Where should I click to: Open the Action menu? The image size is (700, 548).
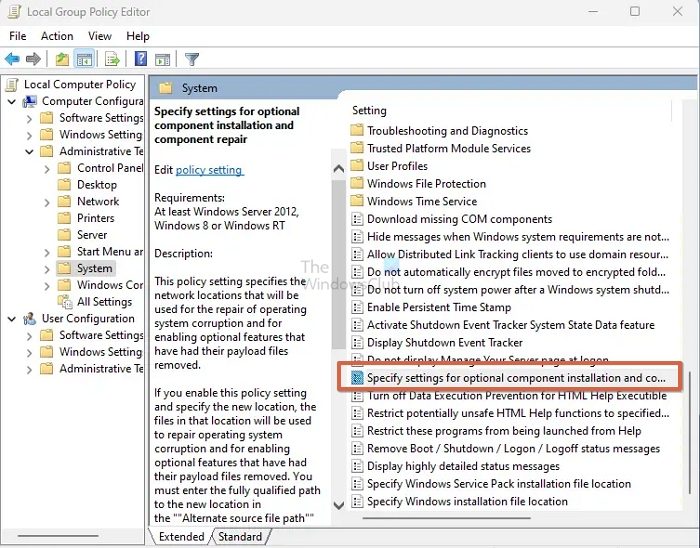pos(57,36)
